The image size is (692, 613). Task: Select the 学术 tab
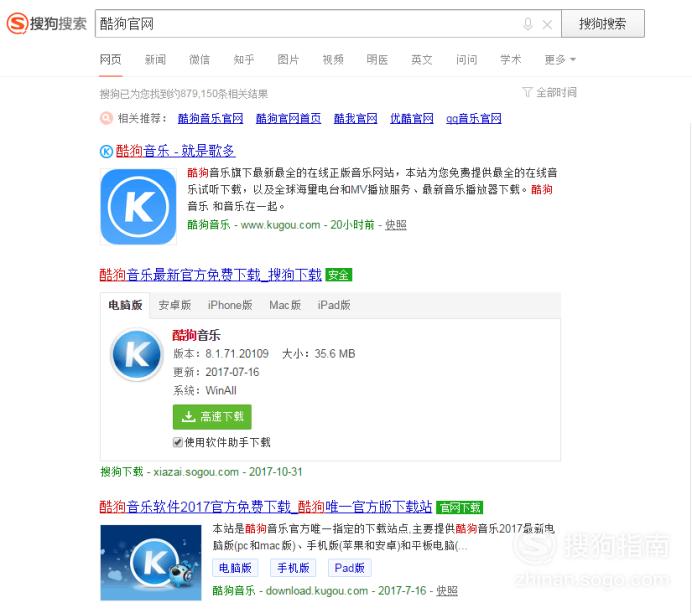click(x=511, y=59)
